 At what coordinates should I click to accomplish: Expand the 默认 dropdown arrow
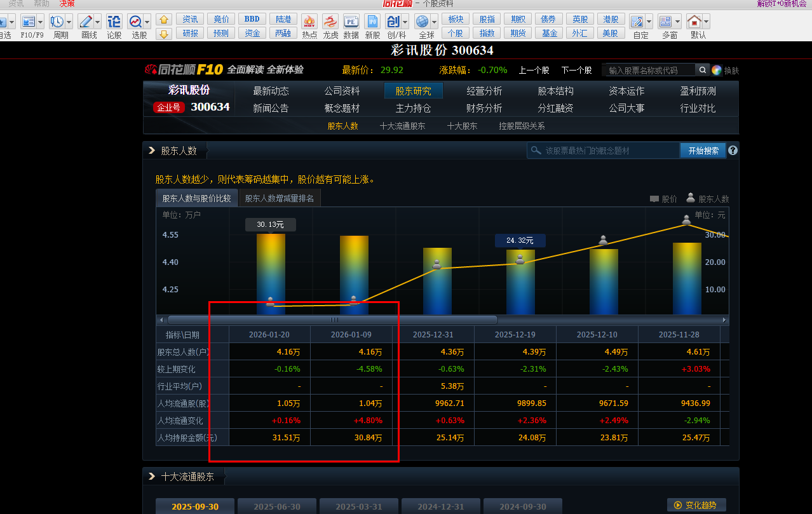click(706, 22)
